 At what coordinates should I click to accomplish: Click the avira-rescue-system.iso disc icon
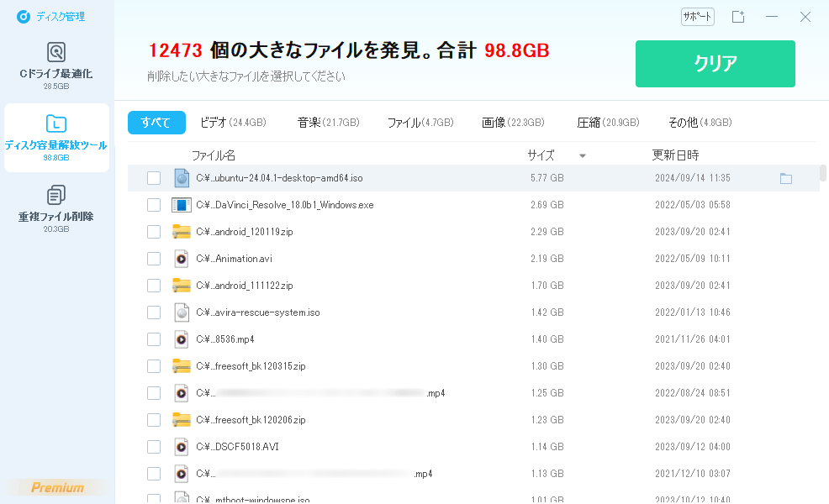point(182,312)
